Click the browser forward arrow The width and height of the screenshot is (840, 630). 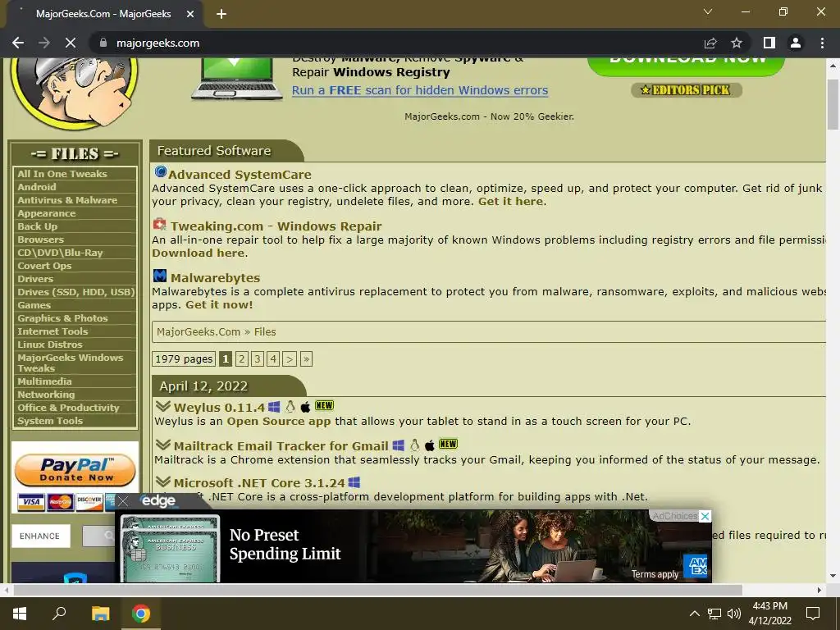tap(44, 43)
